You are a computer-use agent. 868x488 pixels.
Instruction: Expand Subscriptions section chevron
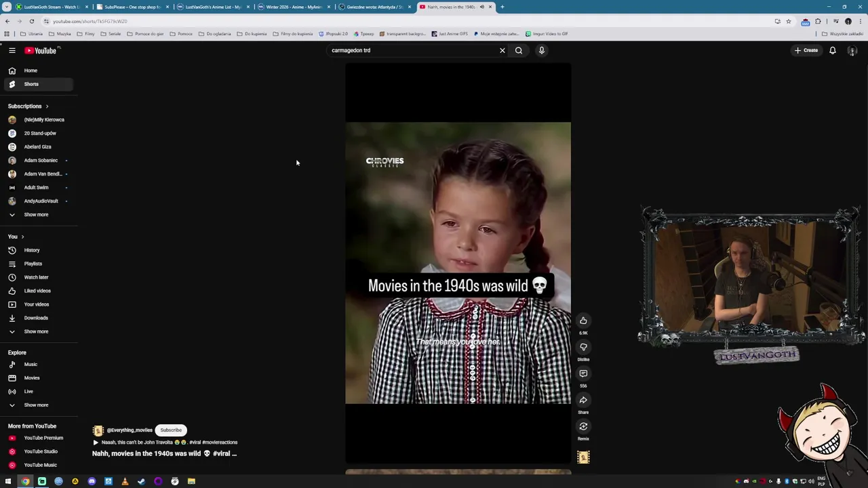click(x=47, y=106)
